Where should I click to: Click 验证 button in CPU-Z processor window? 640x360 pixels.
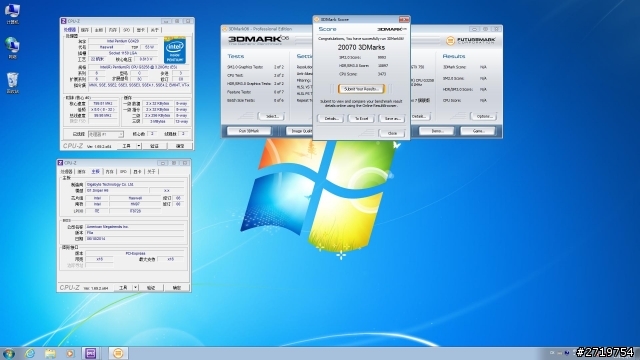click(x=154, y=146)
